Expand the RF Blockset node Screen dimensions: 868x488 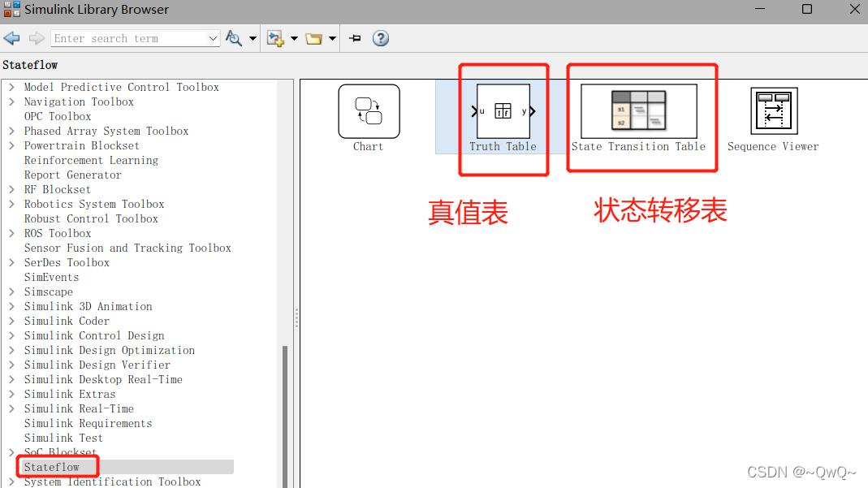tap(11, 189)
